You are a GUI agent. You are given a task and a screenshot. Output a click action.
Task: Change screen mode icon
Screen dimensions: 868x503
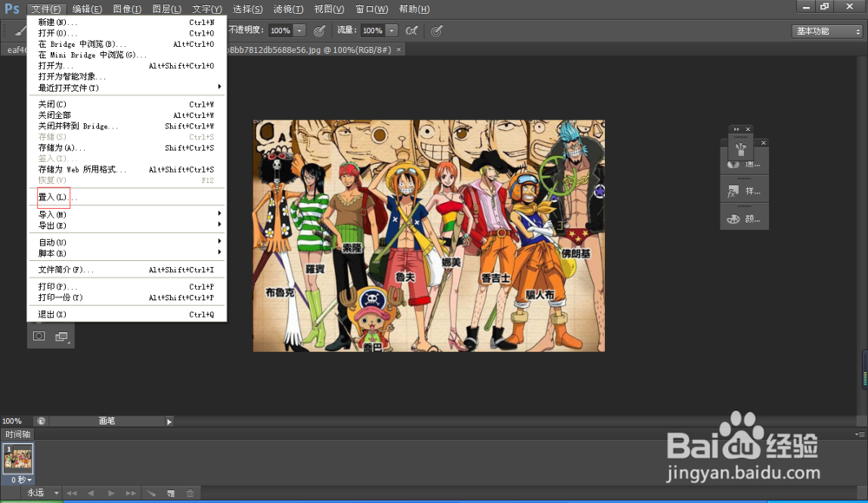pyautogui.click(x=62, y=336)
